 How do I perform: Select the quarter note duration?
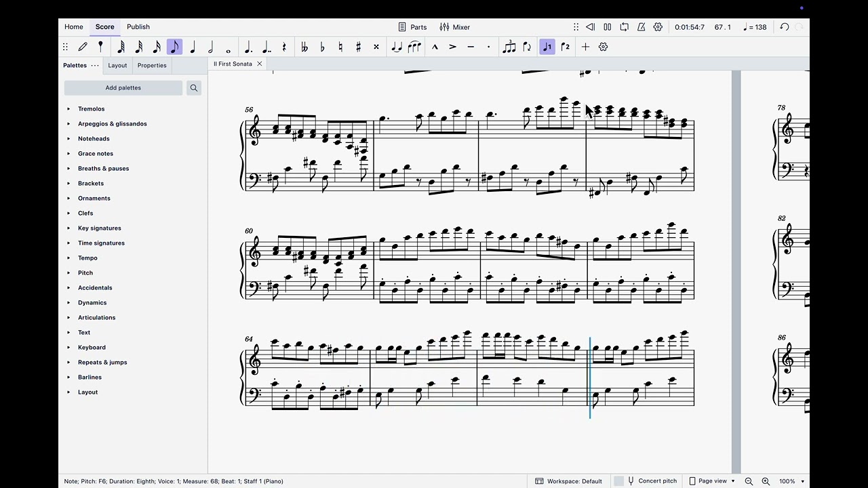(193, 47)
